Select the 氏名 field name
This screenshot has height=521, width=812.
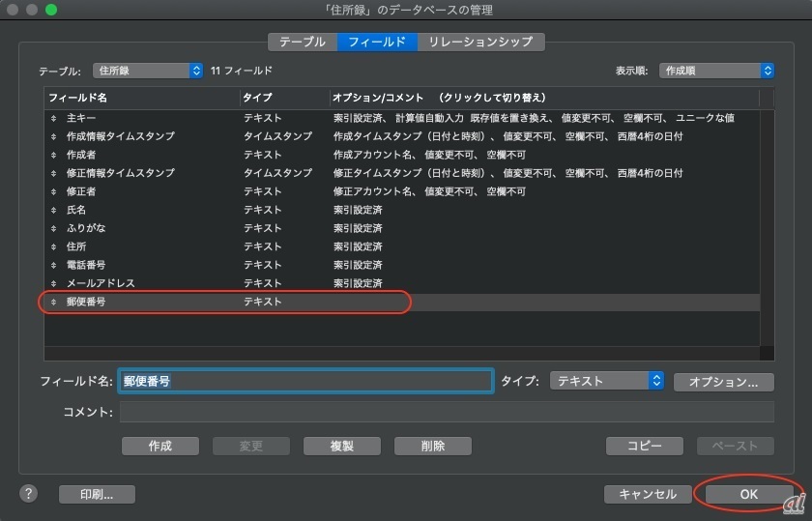coord(76,211)
